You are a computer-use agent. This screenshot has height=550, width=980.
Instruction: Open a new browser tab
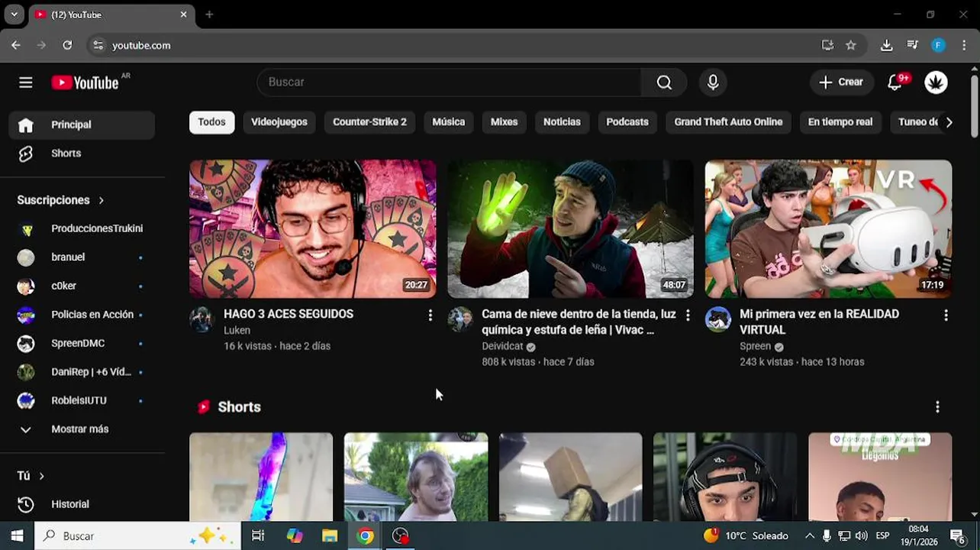[x=209, y=15]
